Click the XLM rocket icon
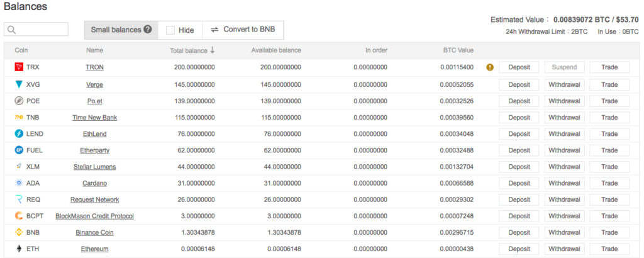The width and height of the screenshot is (644, 258). tap(19, 166)
